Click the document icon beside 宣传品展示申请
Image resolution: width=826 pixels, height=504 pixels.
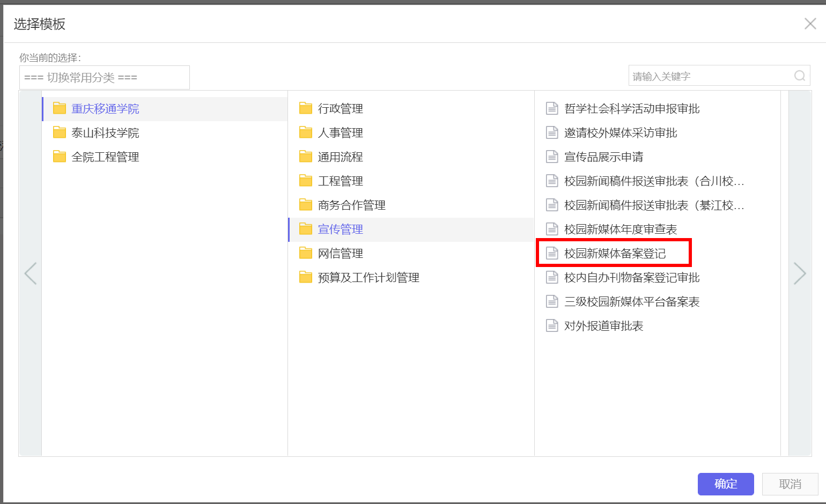pyautogui.click(x=552, y=157)
